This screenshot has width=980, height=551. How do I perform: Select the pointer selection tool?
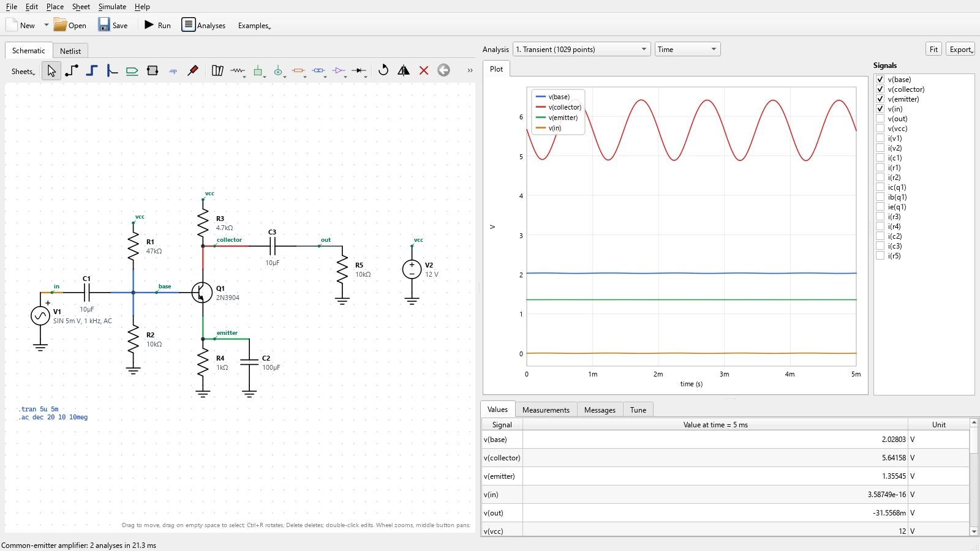[x=51, y=71]
